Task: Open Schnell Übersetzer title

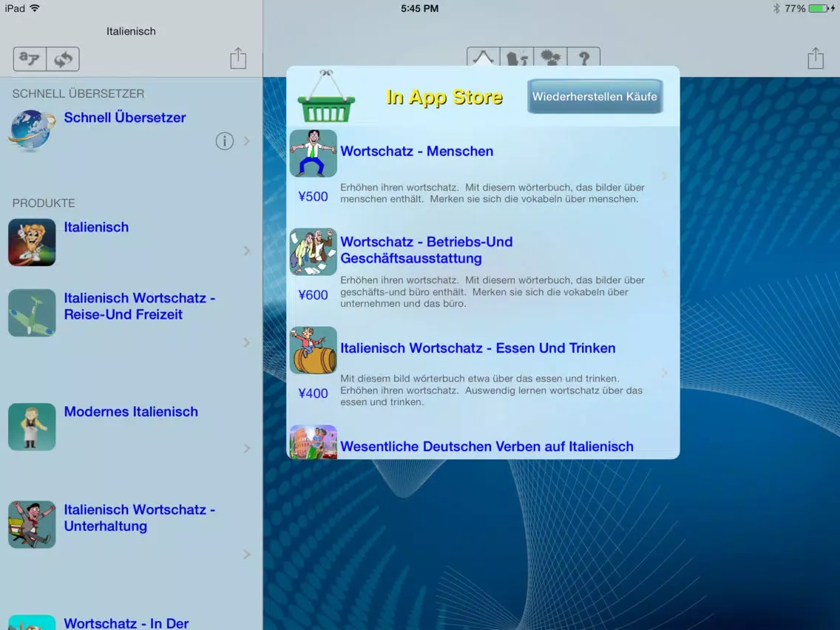Action: tap(125, 118)
